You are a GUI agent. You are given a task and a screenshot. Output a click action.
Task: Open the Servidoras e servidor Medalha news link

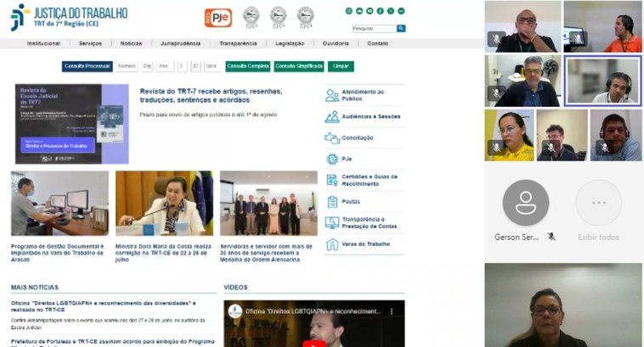click(266, 253)
